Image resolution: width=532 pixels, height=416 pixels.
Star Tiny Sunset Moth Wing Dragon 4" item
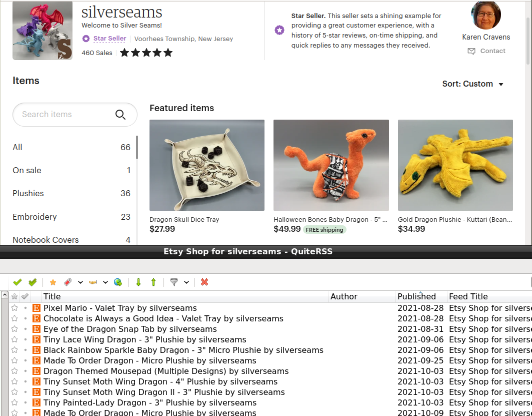[14, 381]
